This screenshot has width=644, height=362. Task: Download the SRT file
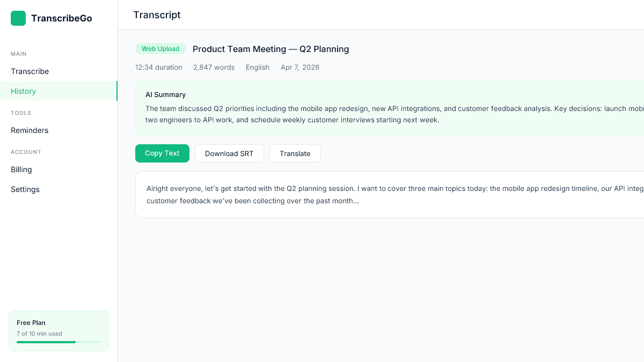(229, 153)
